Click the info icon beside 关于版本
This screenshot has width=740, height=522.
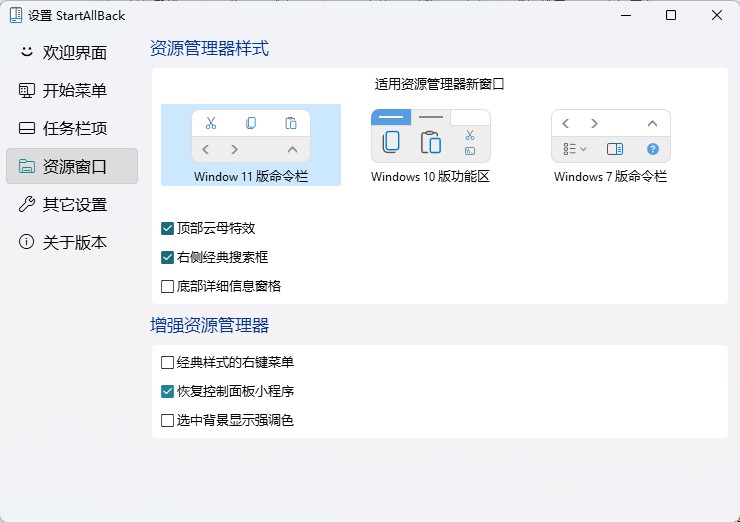click(26, 242)
